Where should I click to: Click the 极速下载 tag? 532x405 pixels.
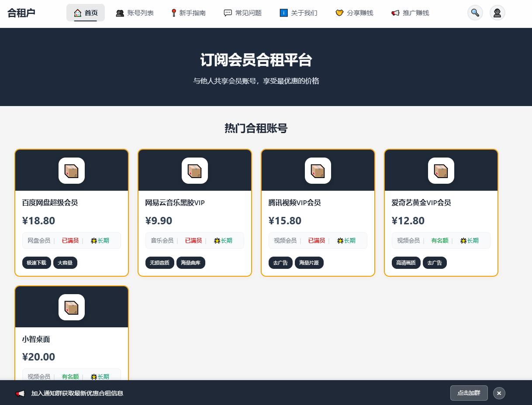pos(37,263)
